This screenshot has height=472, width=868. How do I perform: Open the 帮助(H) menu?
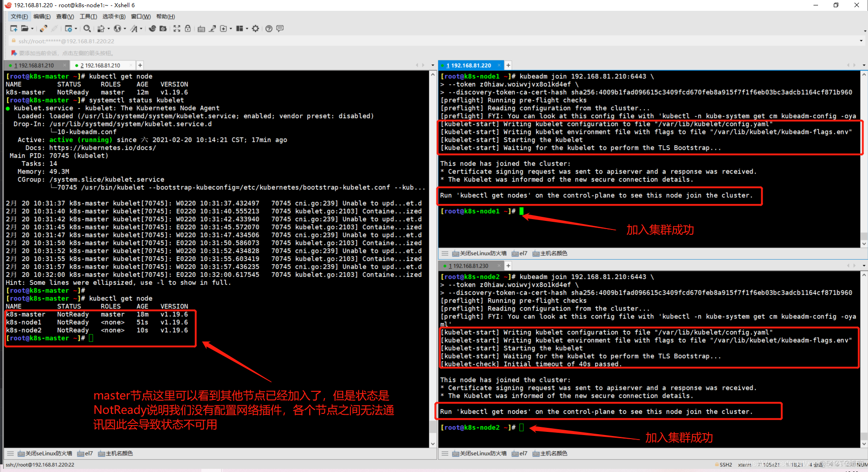[165, 17]
